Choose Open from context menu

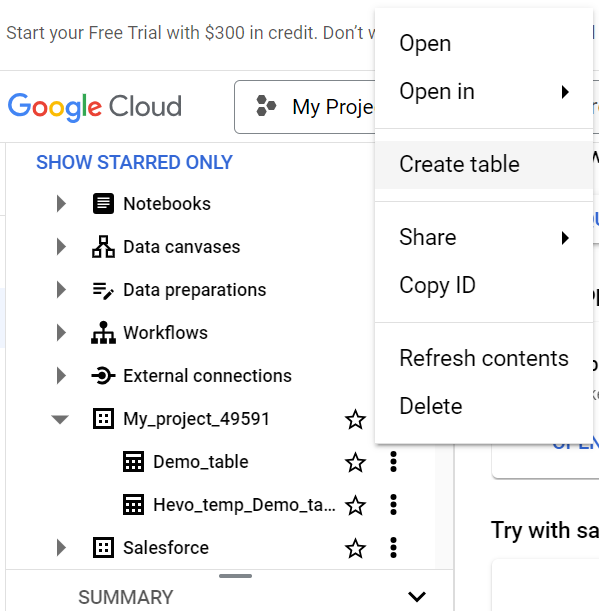pos(484,43)
